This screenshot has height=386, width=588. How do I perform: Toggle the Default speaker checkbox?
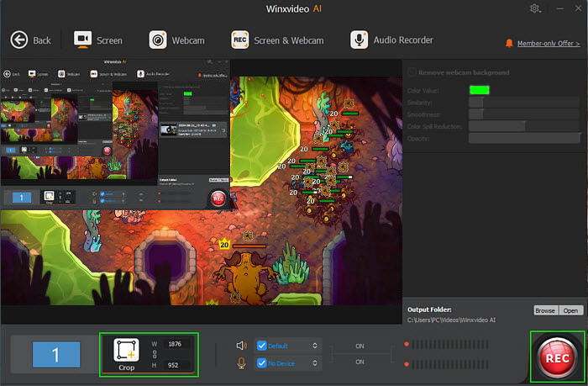pyautogui.click(x=261, y=345)
